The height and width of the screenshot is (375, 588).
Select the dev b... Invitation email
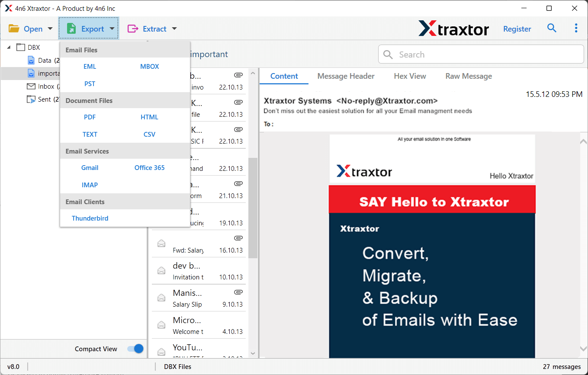point(199,271)
